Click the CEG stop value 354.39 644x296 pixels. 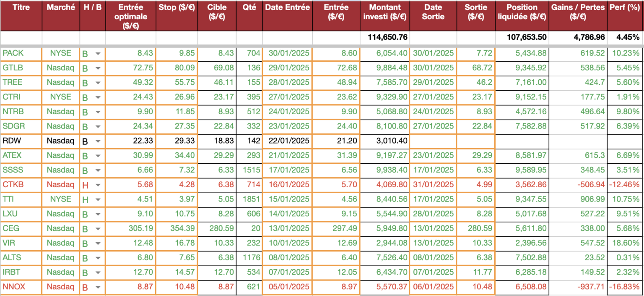pyautogui.click(x=177, y=228)
